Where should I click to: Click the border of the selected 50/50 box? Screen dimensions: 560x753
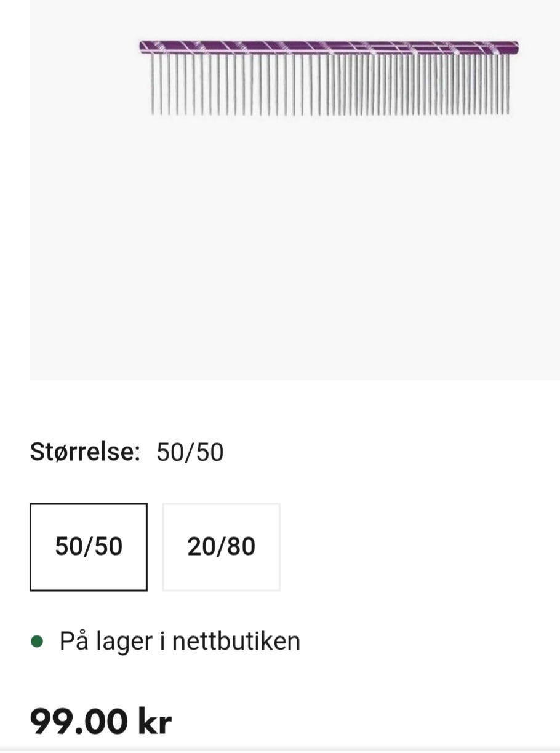[x=31, y=546]
